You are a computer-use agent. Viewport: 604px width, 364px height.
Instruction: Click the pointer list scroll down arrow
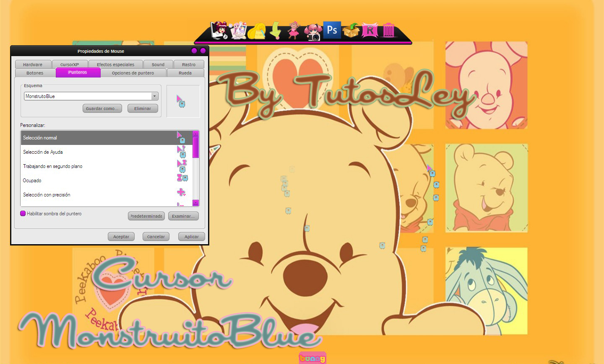(x=195, y=203)
